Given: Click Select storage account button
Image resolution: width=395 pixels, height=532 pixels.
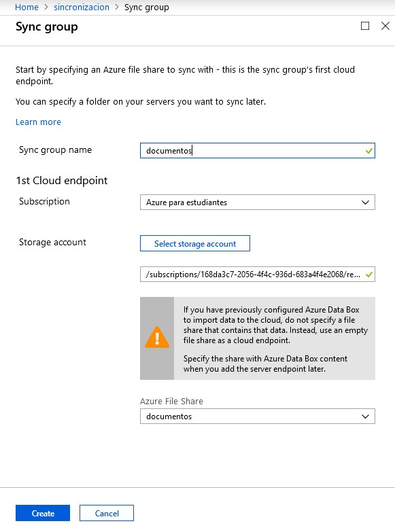Looking at the screenshot, I should click(x=195, y=243).
